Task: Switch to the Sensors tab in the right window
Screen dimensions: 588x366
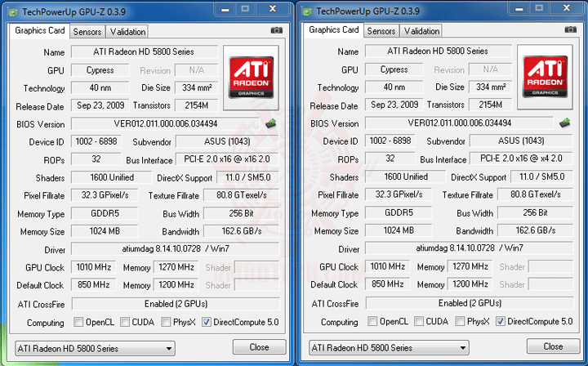Action: [381, 31]
